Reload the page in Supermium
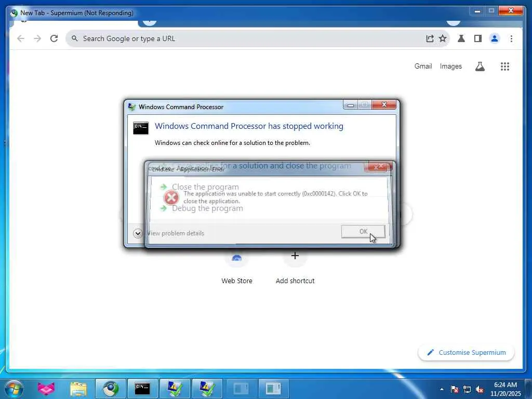The image size is (532, 399). click(54, 38)
